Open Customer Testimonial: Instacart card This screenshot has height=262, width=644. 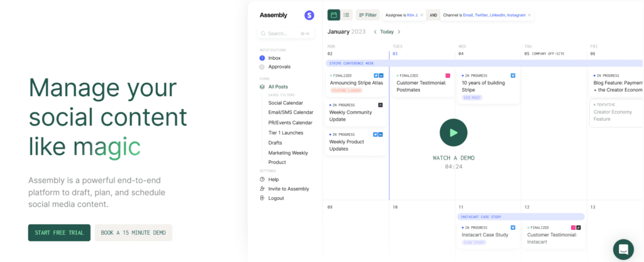point(553,236)
